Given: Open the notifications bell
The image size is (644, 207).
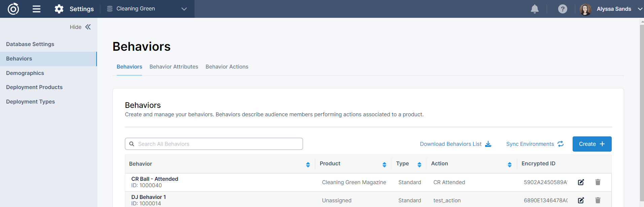Looking at the screenshot, I should pyautogui.click(x=535, y=9).
